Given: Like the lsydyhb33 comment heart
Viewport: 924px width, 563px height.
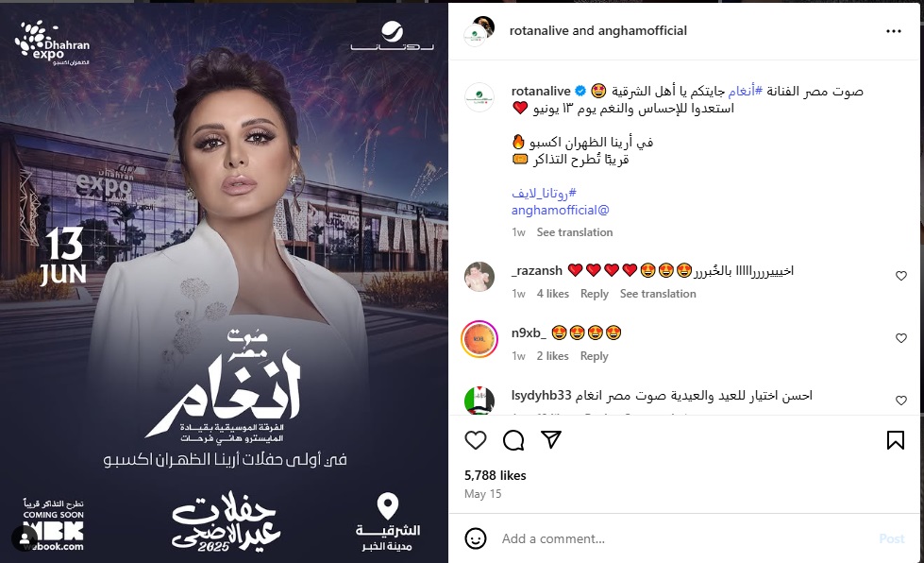Looking at the screenshot, I should tap(901, 401).
